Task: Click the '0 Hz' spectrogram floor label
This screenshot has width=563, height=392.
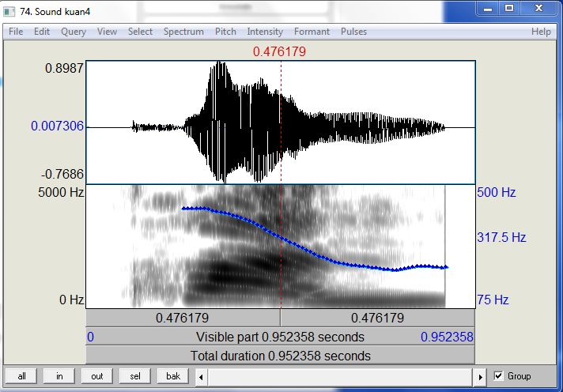Action: pyautogui.click(x=72, y=300)
